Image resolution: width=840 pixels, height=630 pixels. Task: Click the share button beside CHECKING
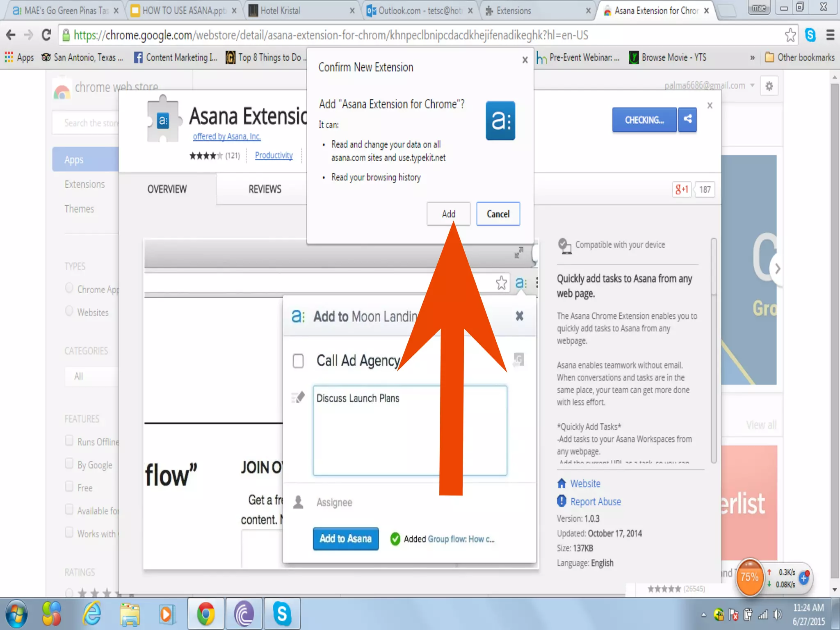click(x=687, y=120)
